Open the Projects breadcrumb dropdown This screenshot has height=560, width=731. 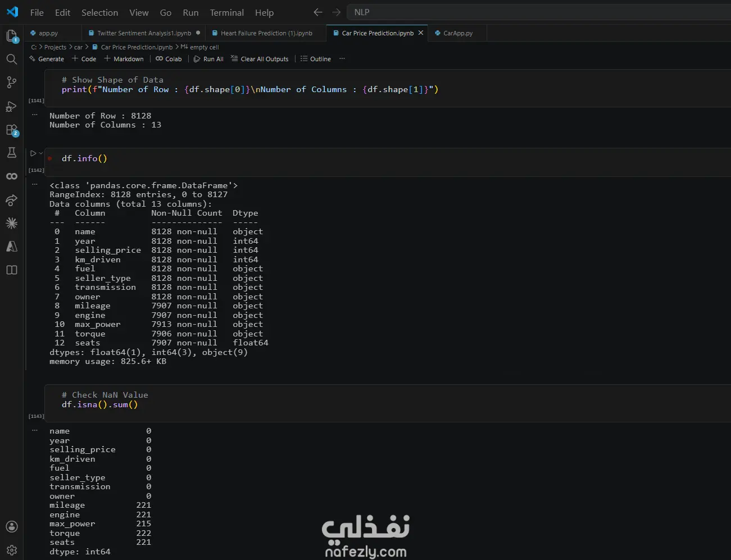click(55, 47)
